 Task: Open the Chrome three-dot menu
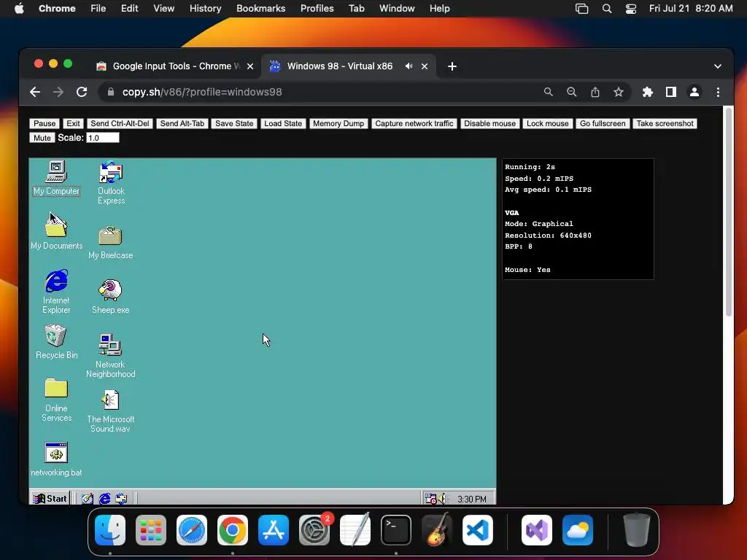point(718,92)
